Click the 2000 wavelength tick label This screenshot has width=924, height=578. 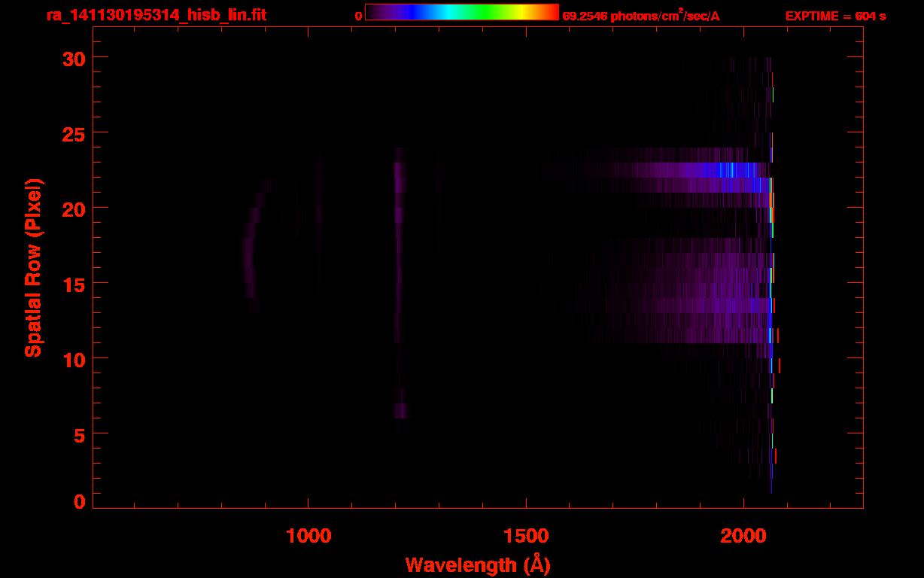tap(743, 535)
